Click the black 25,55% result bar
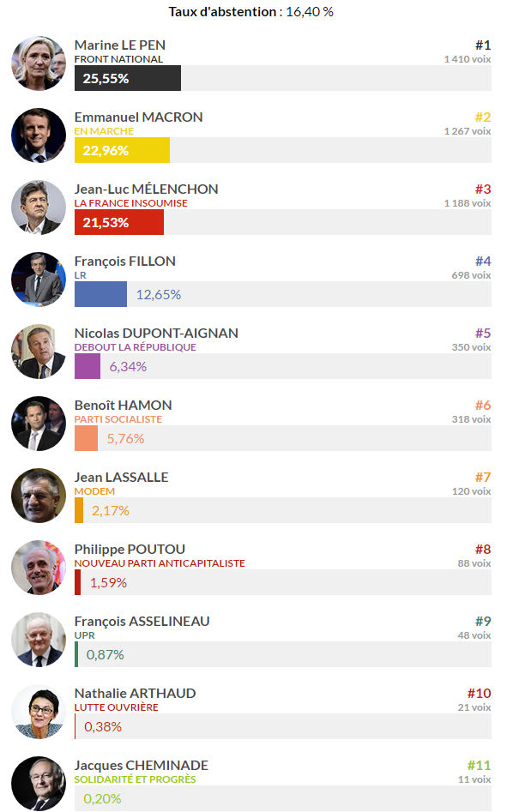507x812 pixels. (x=128, y=78)
